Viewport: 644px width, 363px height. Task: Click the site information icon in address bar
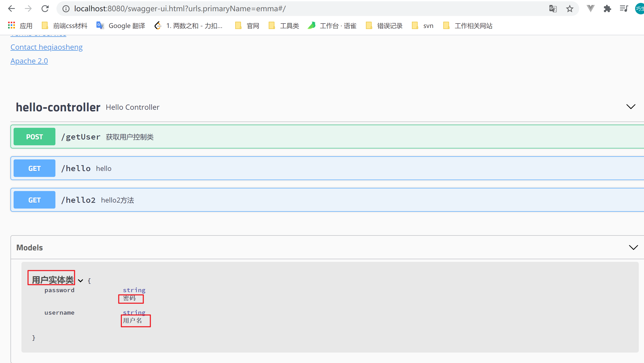[x=66, y=9]
